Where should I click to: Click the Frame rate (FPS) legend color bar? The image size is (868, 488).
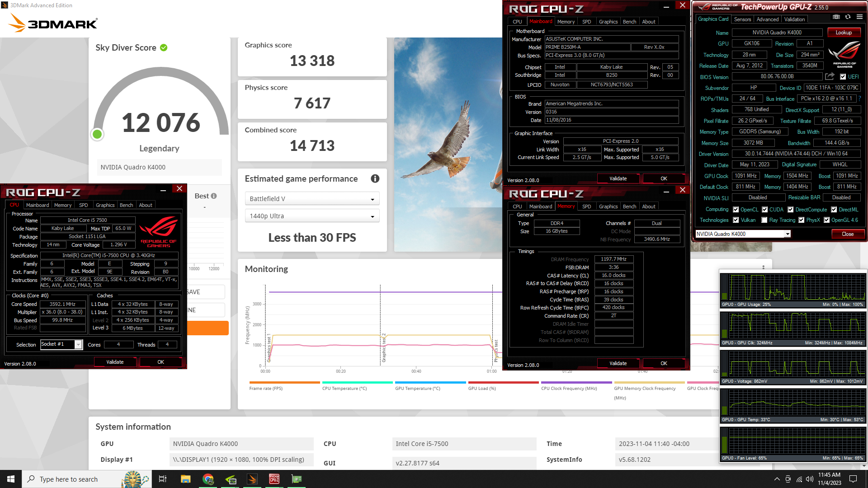(284, 382)
